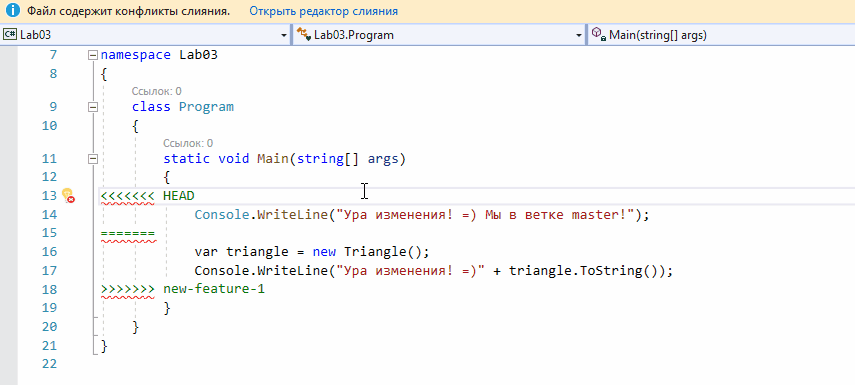
Task: Open the merge editor link
Action: (323, 11)
